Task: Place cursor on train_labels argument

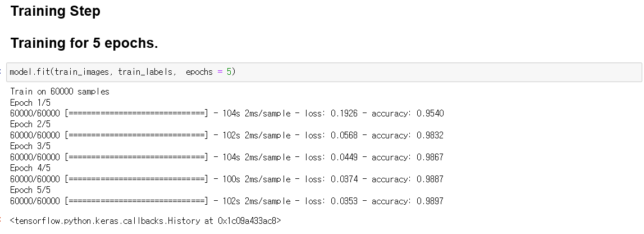Action: 145,72
